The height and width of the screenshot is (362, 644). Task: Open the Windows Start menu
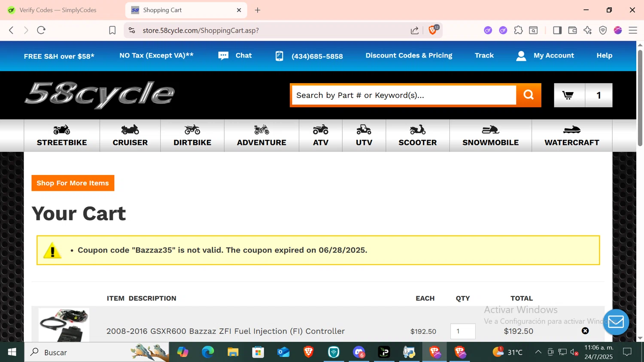12,352
